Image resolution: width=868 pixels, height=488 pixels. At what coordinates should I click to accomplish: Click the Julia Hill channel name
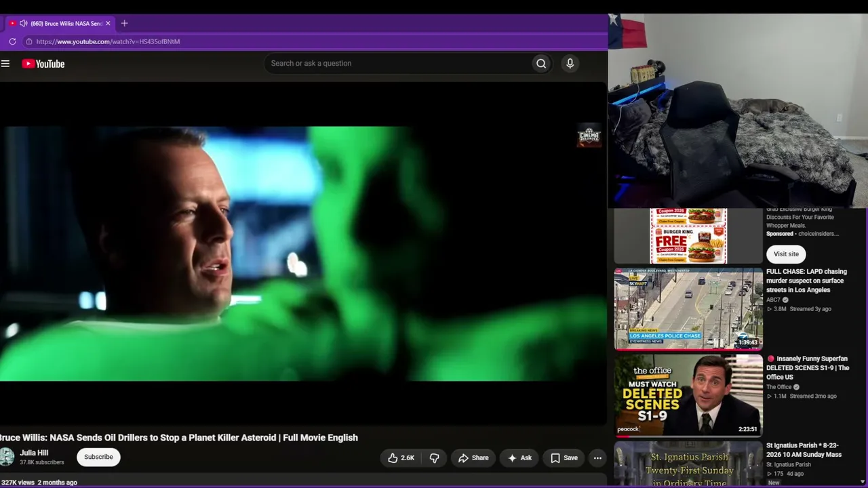point(34,453)
